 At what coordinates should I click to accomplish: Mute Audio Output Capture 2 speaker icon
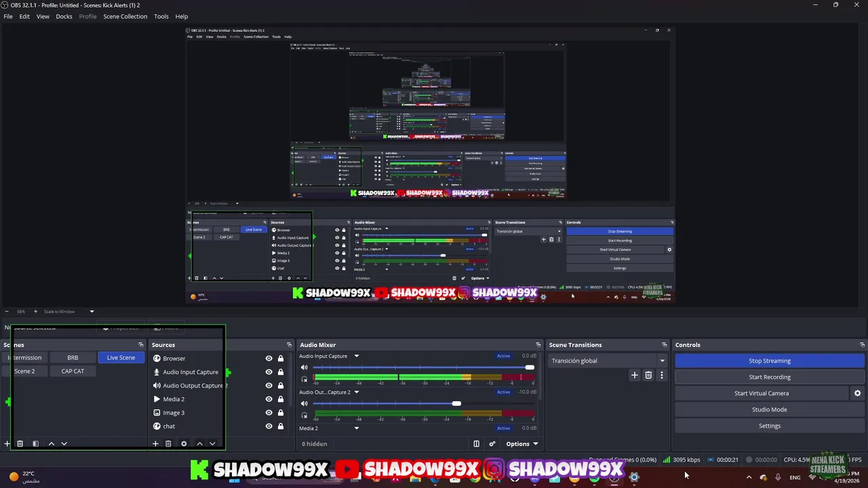[x=304, y=403]
